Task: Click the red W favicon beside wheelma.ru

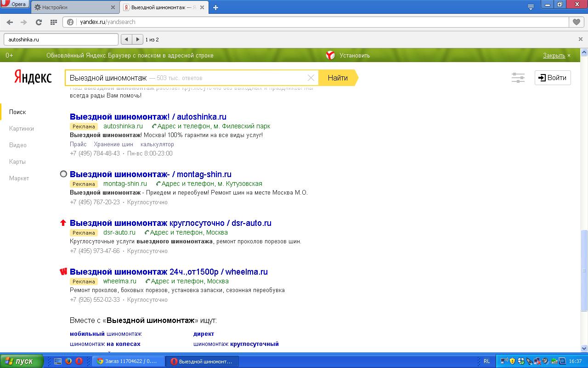Action: (x=63, y=271)
